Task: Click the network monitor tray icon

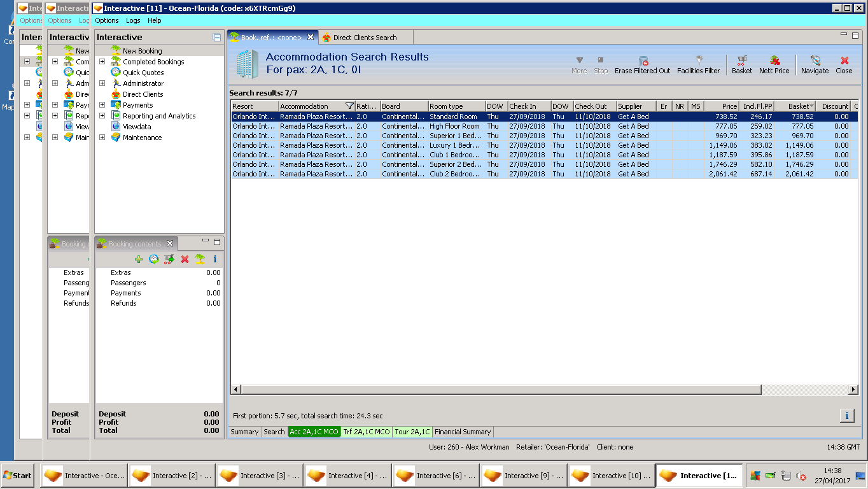Action: point(786,476)
